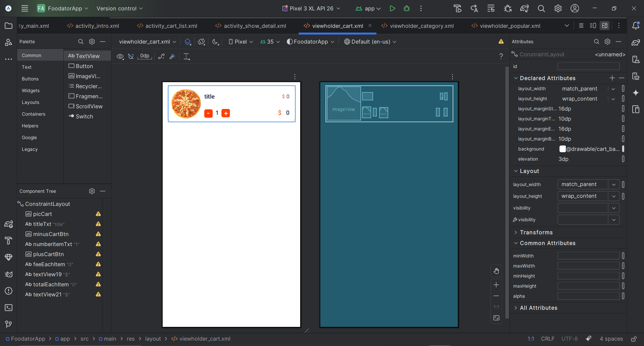Open API 35 version dropdown

coord(270,42)
